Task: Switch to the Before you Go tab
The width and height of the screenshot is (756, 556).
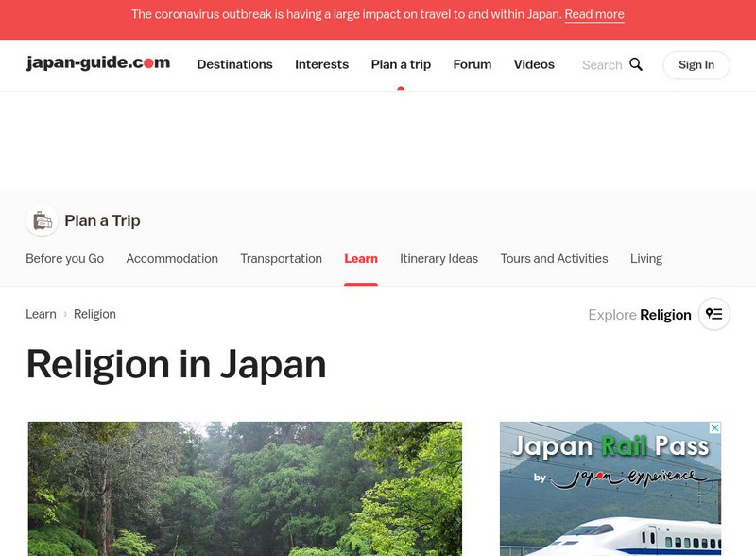Action: [64, 258]
